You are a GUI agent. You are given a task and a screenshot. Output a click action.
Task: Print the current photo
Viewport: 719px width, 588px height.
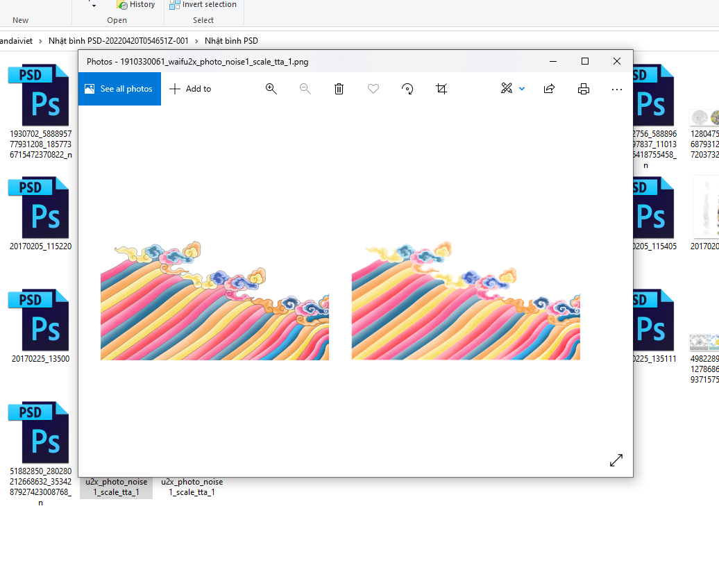pos(584,89)
